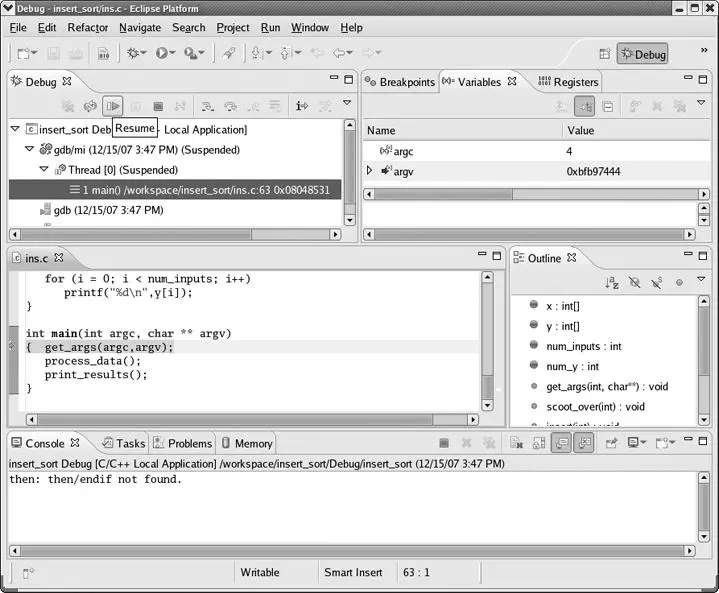The image size is (719, 593).
Task: Select get_args function in Outline
Action: coord(606,386)
